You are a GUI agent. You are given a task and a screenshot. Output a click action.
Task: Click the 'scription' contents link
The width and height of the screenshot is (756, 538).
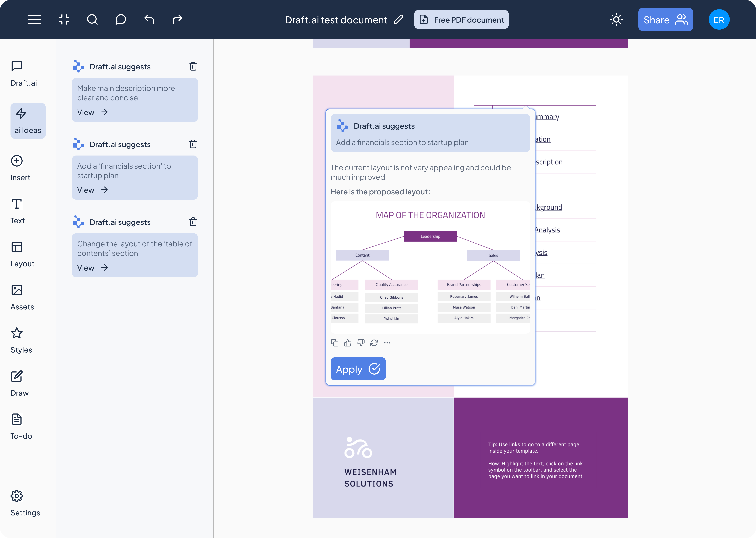coord(549,162)
